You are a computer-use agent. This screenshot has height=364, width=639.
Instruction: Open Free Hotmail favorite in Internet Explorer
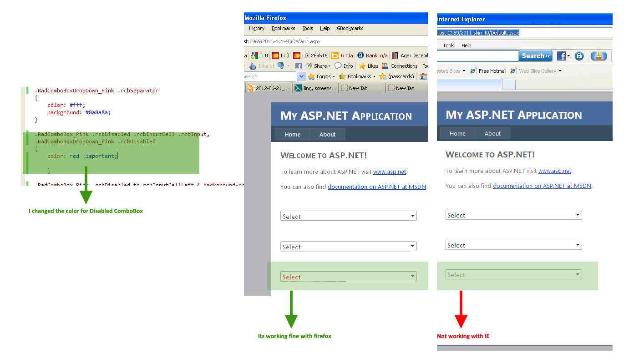click(x=488, y=71)
